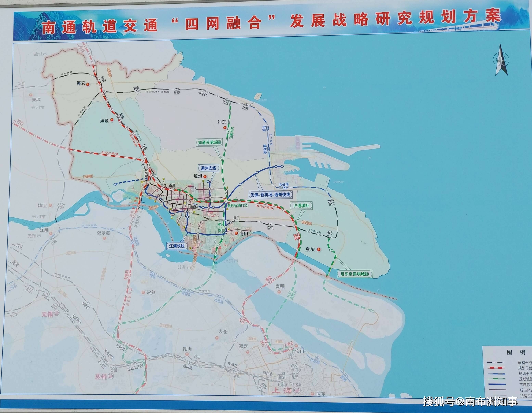Click the 通州支线 boxed label
This screenshot has height=413, width=532.
click(209, 168)
